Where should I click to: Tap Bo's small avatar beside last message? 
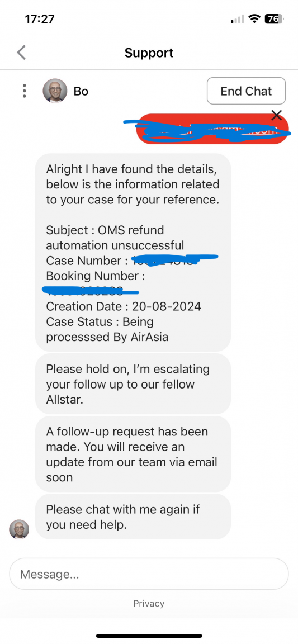coord(20,529)
